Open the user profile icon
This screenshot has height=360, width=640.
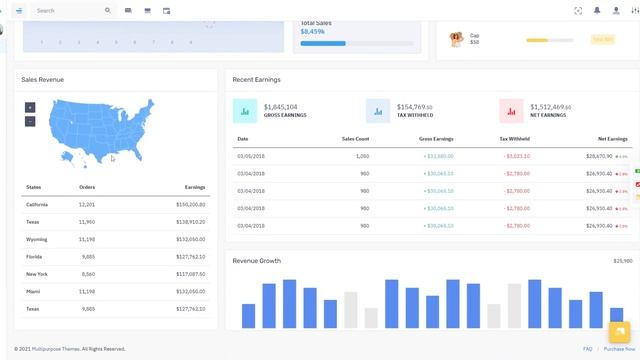(x=616, y=11)
